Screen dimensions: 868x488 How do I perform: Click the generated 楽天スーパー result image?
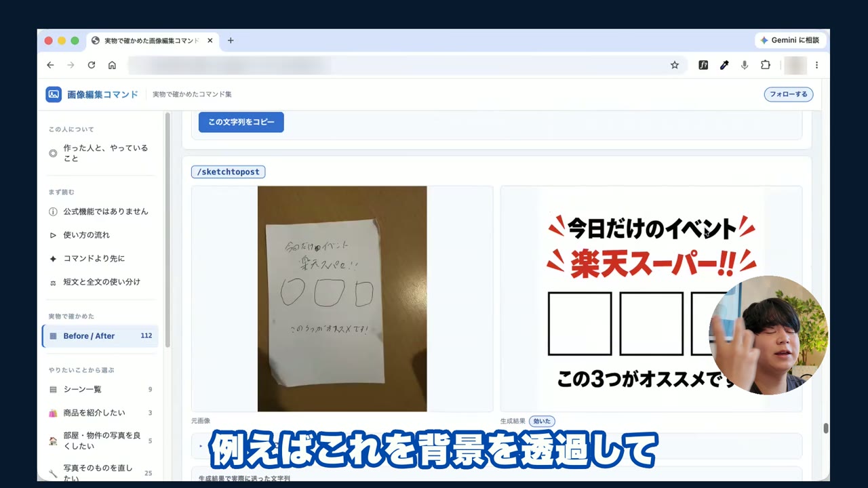point(651,299)
